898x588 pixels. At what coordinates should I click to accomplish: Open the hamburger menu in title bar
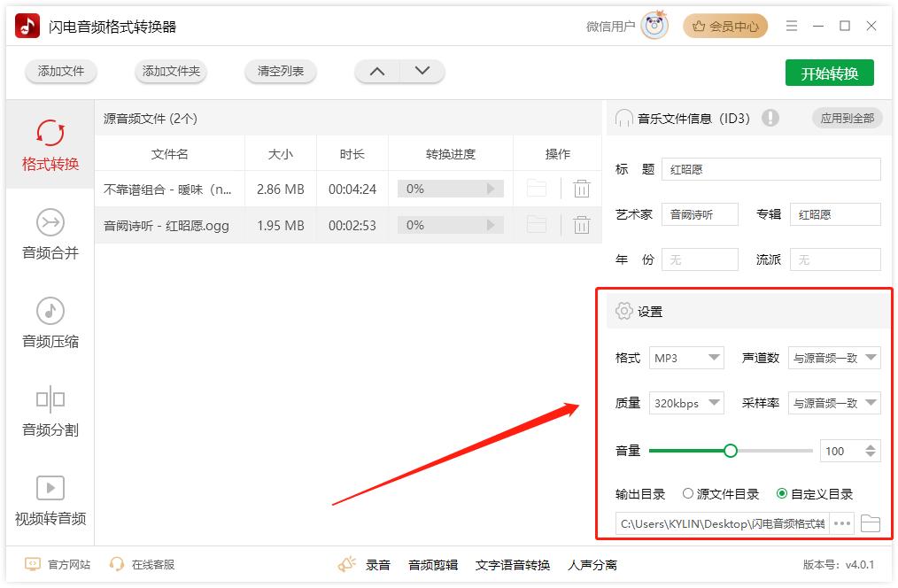click(792, 26)
